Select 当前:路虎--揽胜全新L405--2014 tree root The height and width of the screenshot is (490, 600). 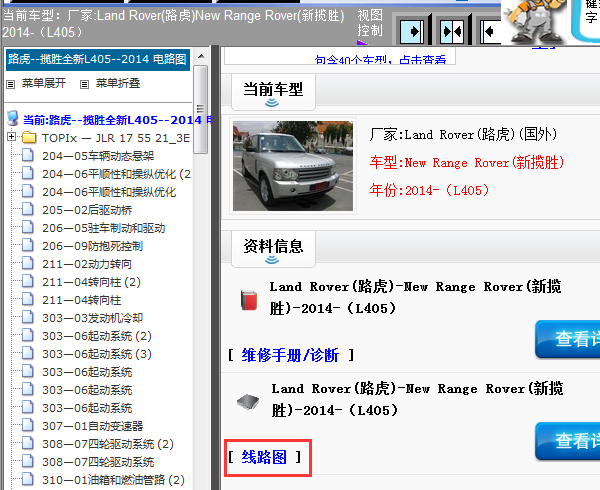point(117,120)
